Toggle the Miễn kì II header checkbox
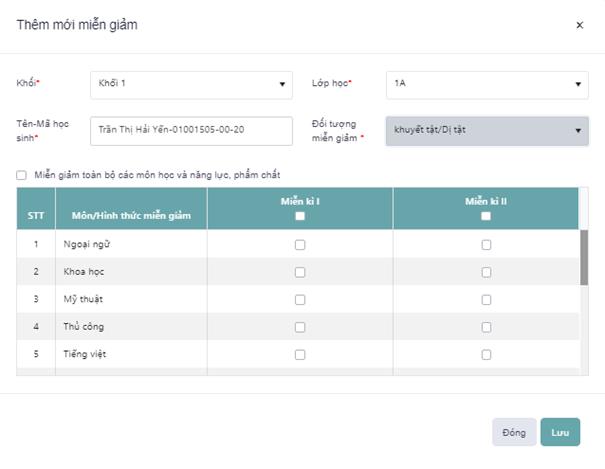 click(x=486, y=216)
